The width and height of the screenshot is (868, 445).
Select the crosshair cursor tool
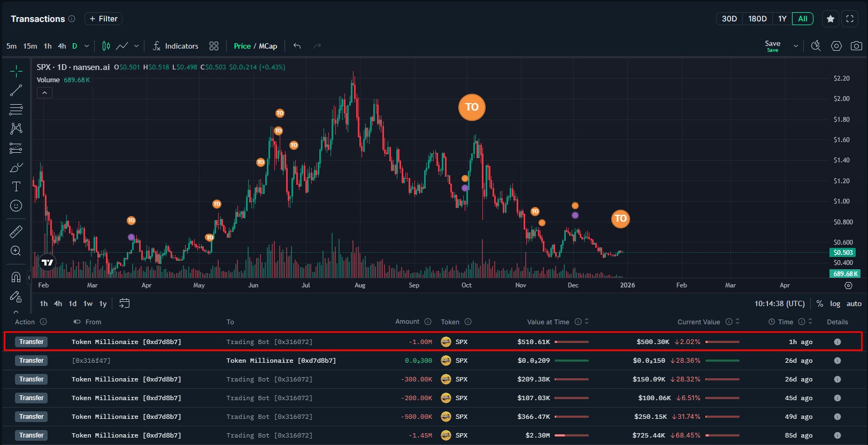pos(16,71)
